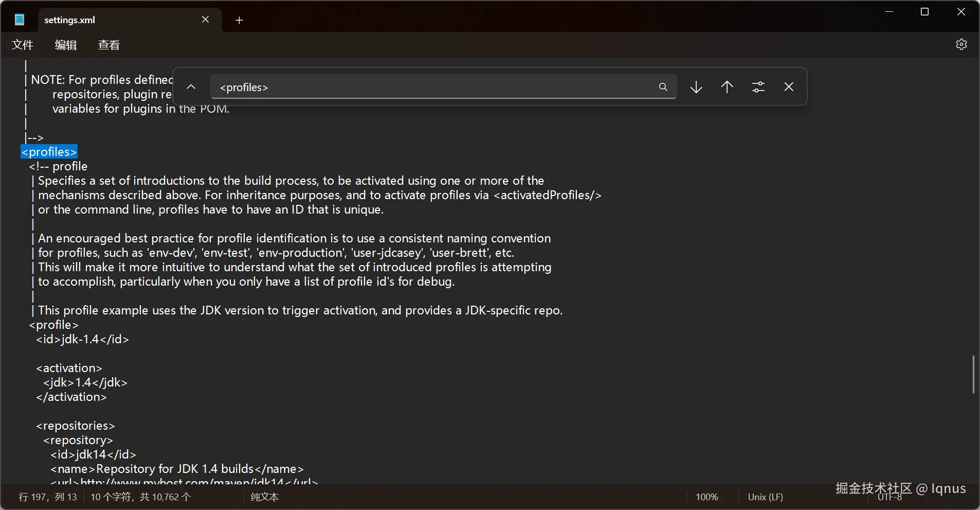
Task: Open find options sliders icon
Action: pyautogui.click(x=758, y=87)
